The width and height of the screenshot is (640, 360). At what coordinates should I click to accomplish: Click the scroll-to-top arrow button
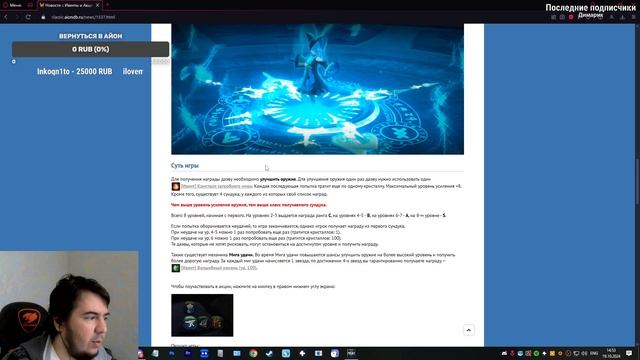pos(469,330)
